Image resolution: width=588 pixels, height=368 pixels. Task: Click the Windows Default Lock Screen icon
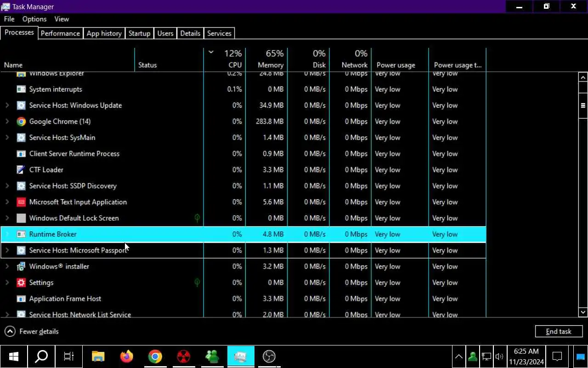pos(21,218)
